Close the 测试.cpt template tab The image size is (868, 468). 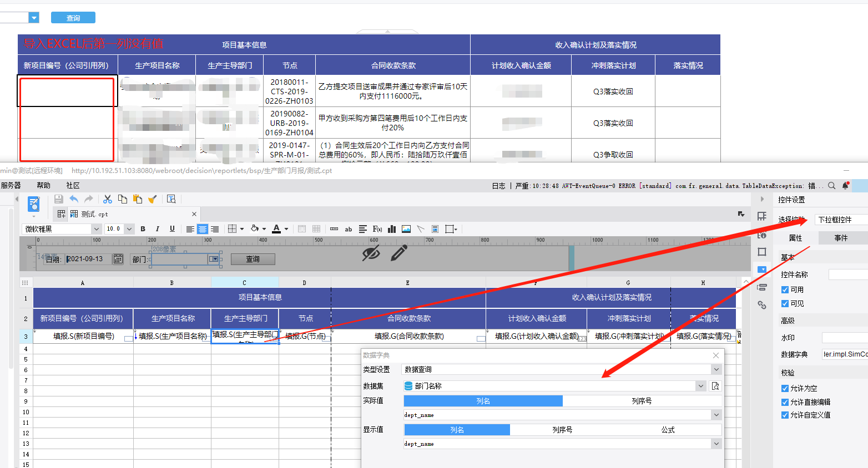pyautogui.click(x=194, y=214)
